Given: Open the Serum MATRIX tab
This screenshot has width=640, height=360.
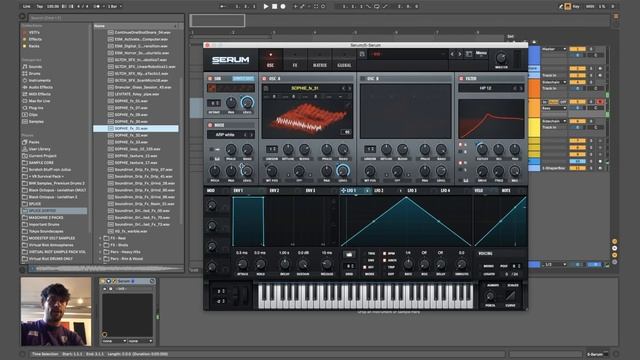Looking at the screenshot, I should click(320, 60).
